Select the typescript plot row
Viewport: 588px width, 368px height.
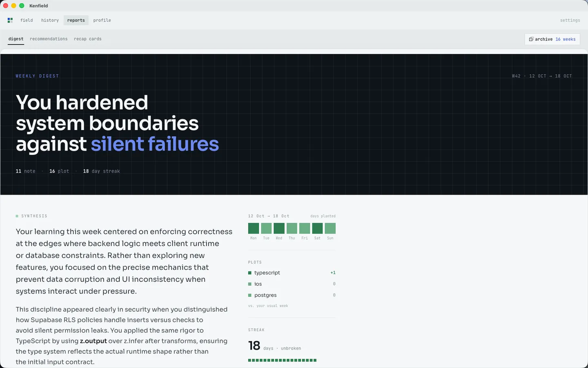pyautogui.click(x=292, y=273)
